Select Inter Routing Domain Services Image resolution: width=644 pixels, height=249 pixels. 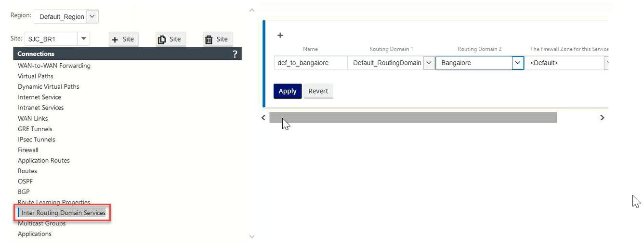coord(63,213)
